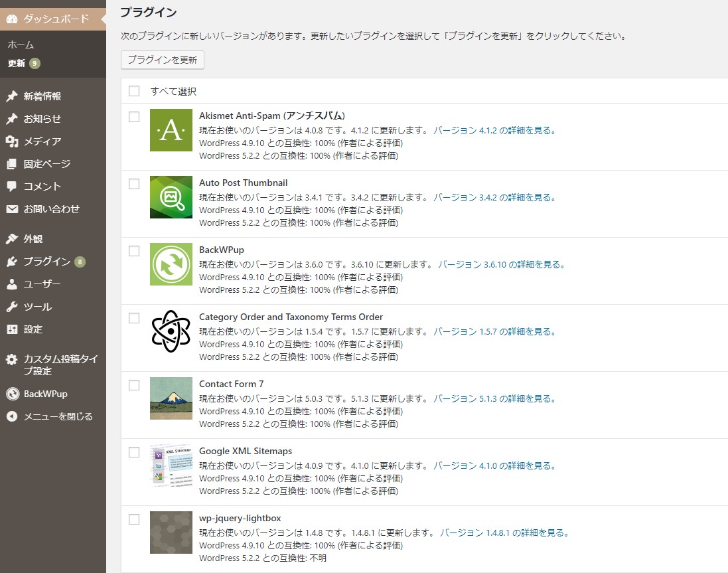
Task: View details for version 4.1.0
Action: (494, 465)
